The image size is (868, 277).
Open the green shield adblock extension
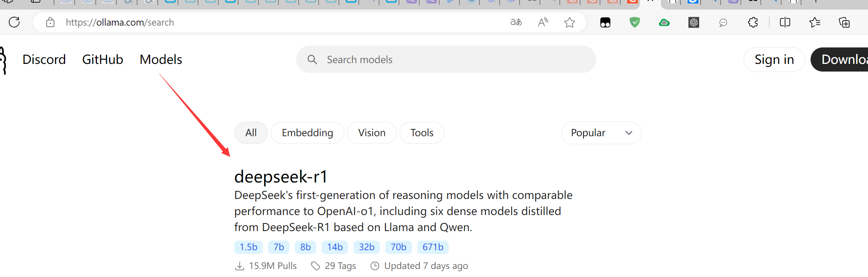tap(635, 23)
